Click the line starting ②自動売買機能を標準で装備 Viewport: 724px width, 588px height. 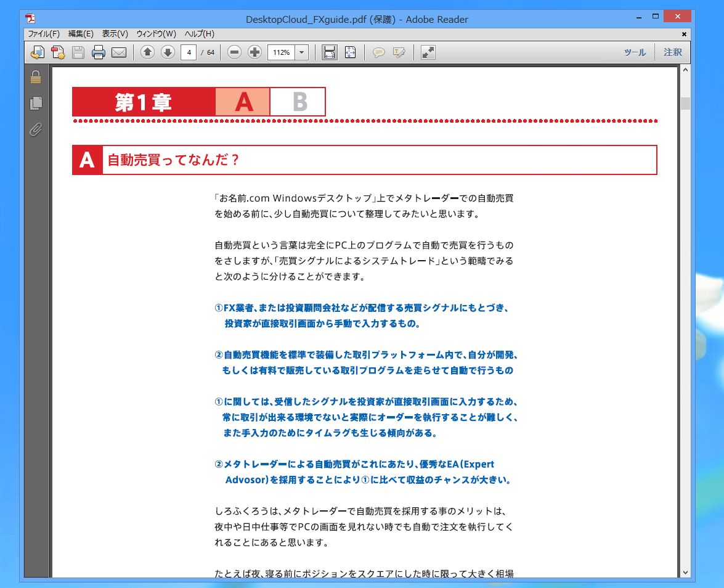pyautogui.click(x=366, y=355)
